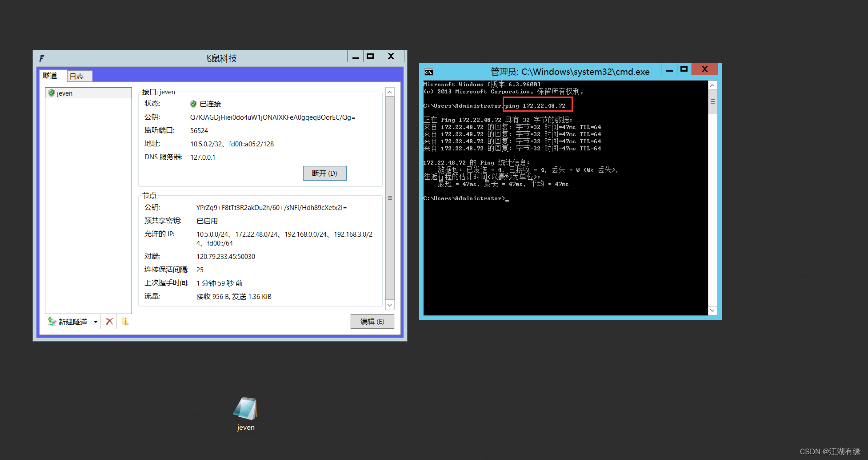Click the green shield 已连接 status icon
868x460 pixels.
click(x=193, y=104)
